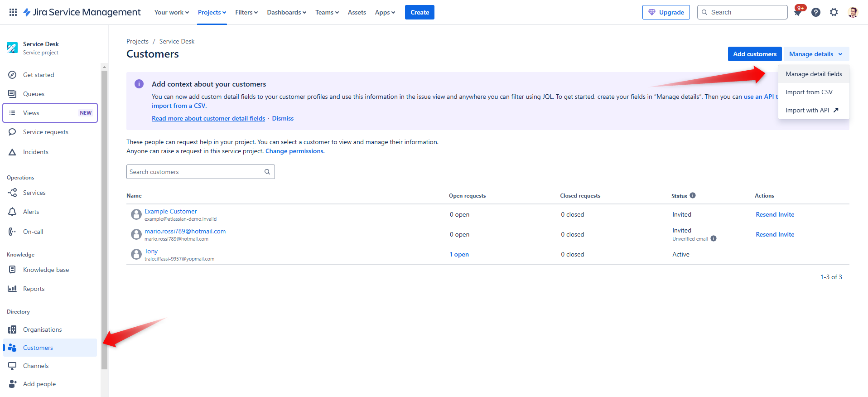Image resolution: width=868 pixels, height=397 pixels.
Task: Select Import from CSV menu item
Action: [814, 92]
